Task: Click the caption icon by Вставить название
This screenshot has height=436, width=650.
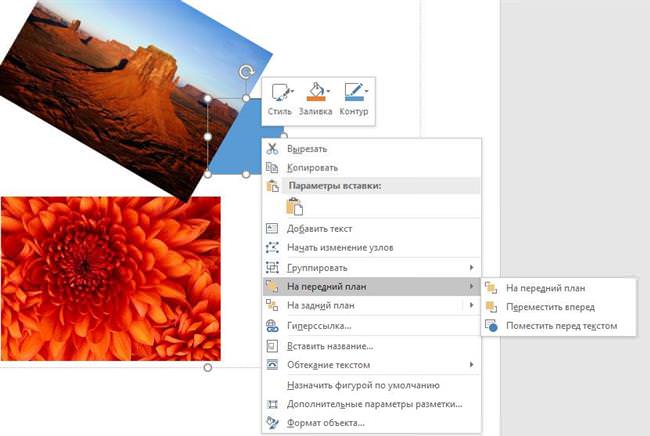Action: 272,346
